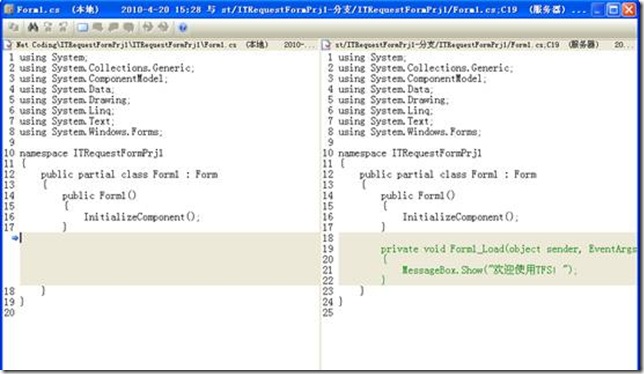644x374 pixels.
Task: Click 'using System.Drawing;' in the right pane
Action: (393, 100)
